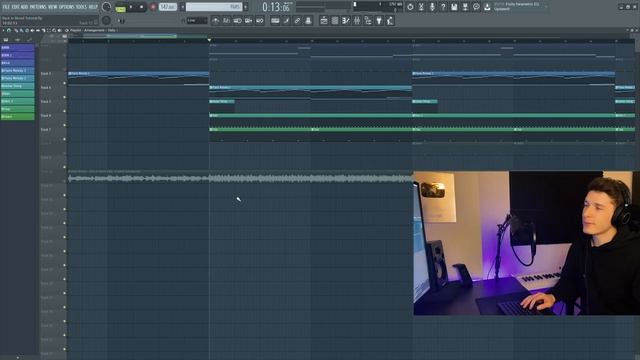Show the piano roll icon
Image resolution: width=640 pixels, height=360 pixels.
pyautogui.click(x=346, y=20)
